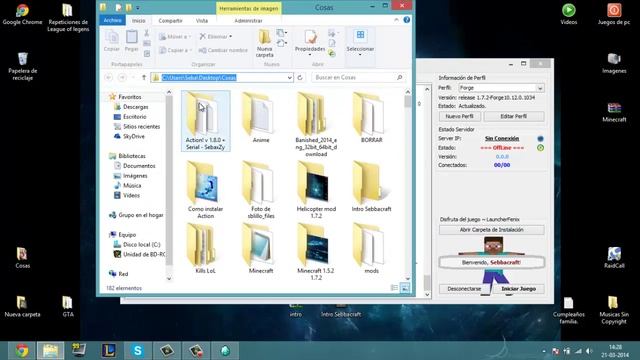Open the Copiar a dropdown
The width and height of the screenshot is (640, 360).
coord(176,50)
